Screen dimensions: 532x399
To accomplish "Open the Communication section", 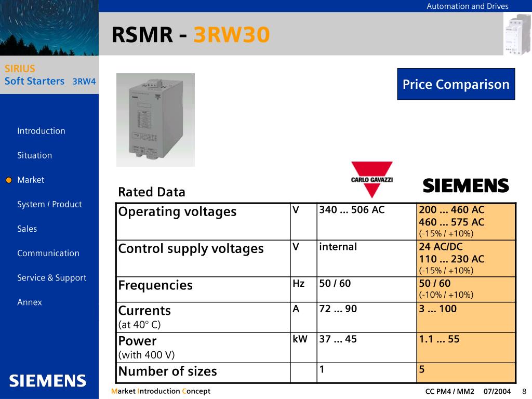I will pyautogui.click(x=48, y=253).
